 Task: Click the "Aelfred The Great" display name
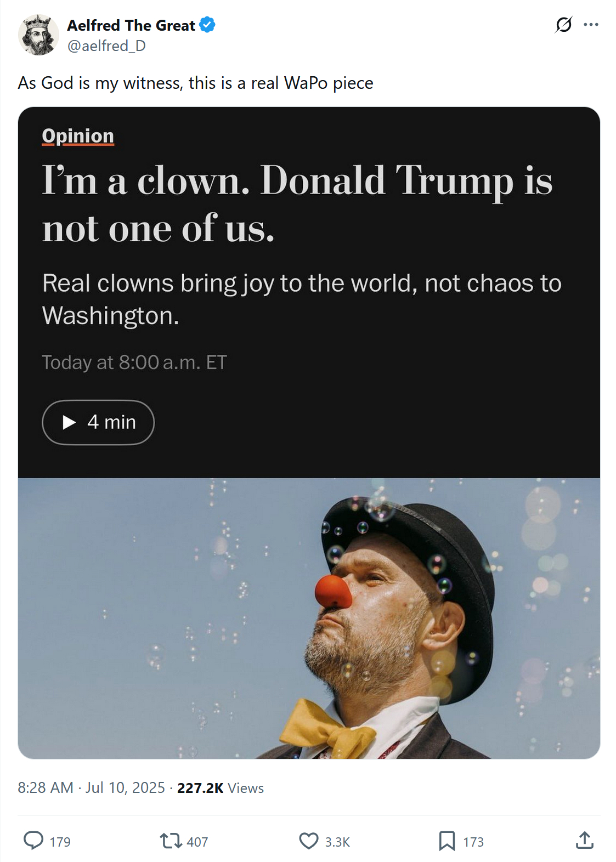[131, 25]
